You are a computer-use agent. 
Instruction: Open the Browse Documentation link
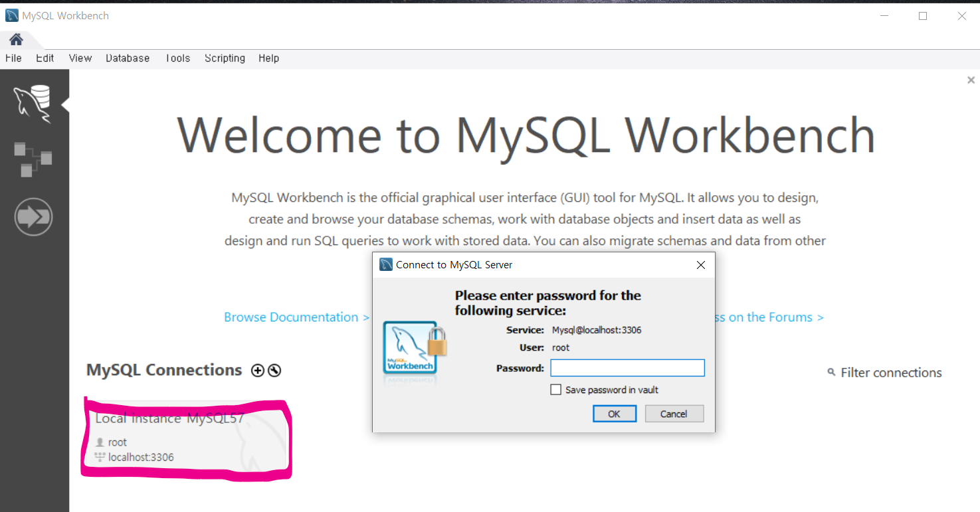(x=296, y=317)
